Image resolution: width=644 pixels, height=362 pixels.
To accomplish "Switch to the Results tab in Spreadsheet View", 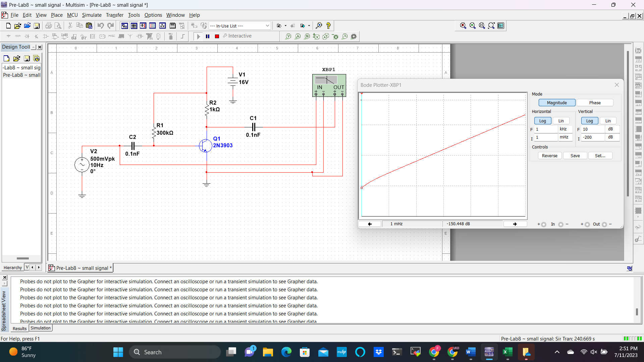I will (19, 328).
